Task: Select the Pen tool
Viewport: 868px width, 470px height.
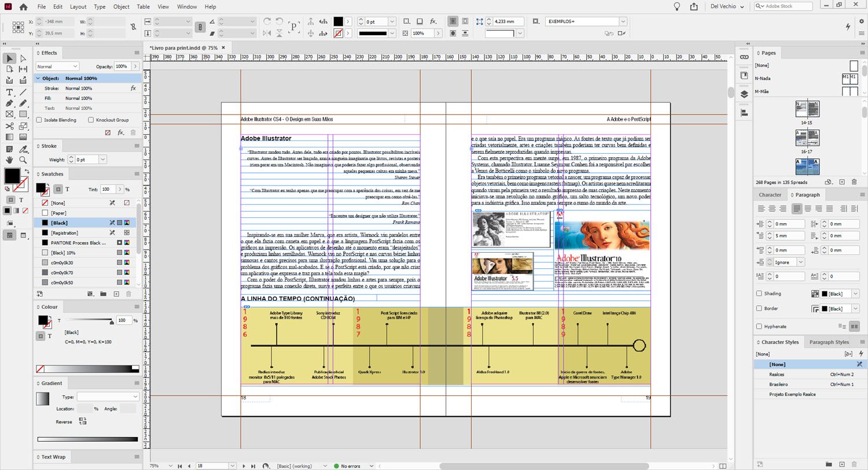Action: (9, 103)
